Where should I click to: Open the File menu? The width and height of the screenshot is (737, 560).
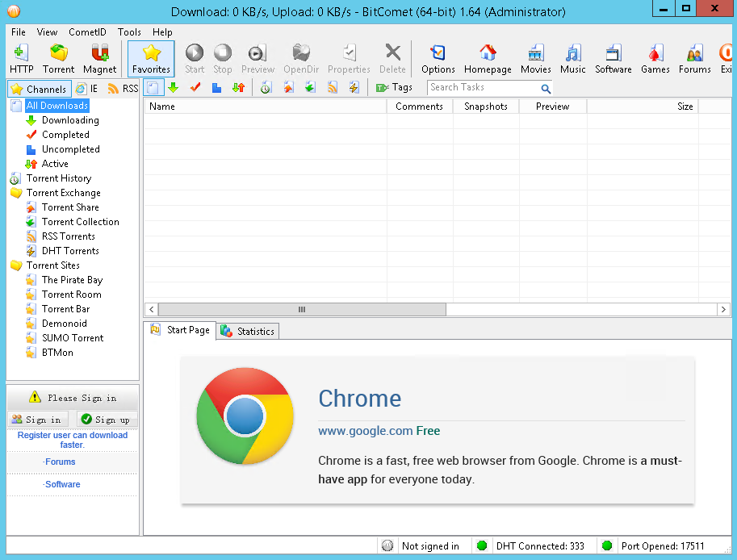[x=19, y=32]
